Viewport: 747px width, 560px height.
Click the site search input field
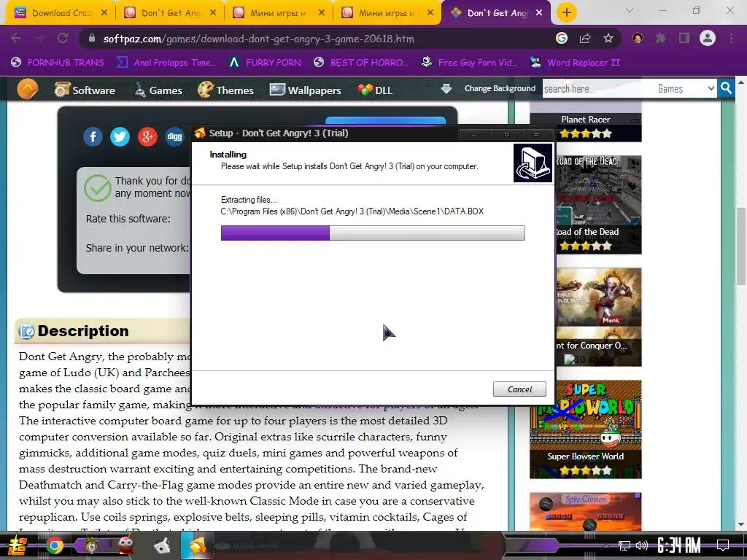[x=598, y=88]
